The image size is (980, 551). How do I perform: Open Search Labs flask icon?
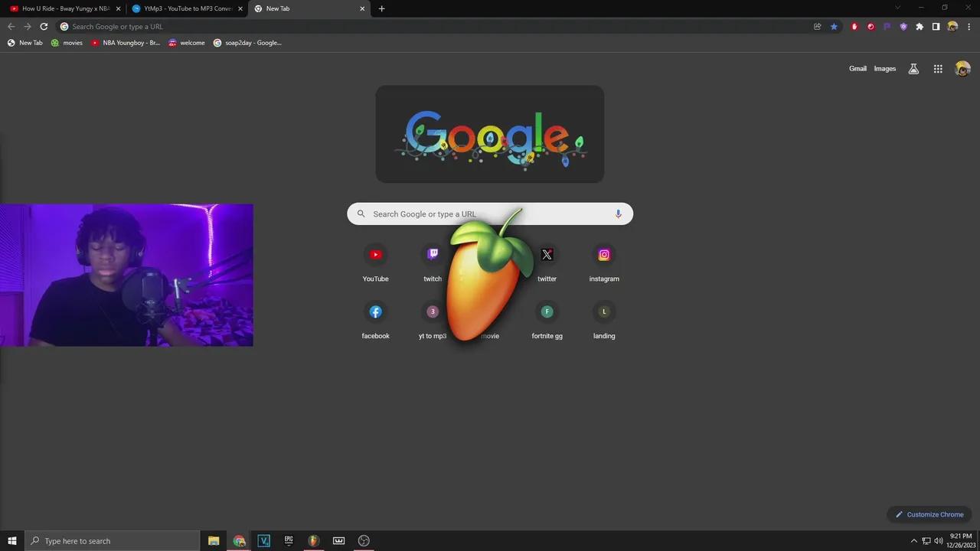point(913,69)
